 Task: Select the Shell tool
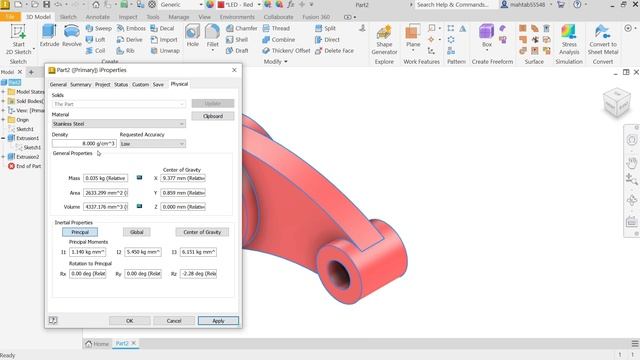click(237, 40)
